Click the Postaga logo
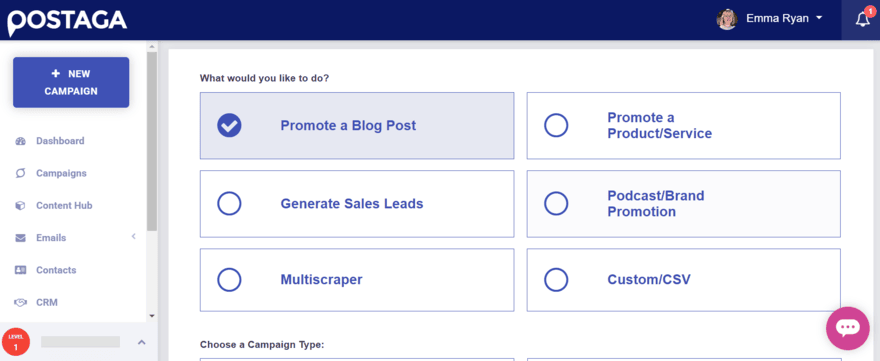880x361 pixels. pos(67,21)
